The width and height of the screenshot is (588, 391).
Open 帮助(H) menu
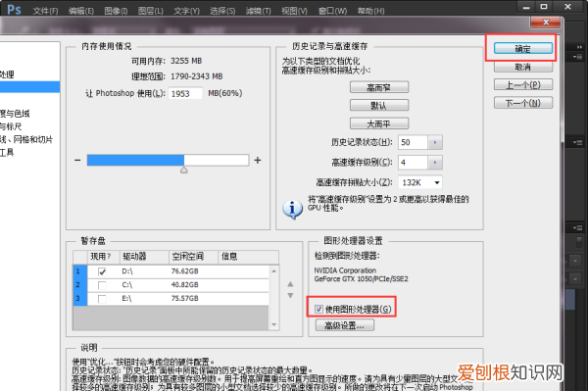(x=370, y=11)
